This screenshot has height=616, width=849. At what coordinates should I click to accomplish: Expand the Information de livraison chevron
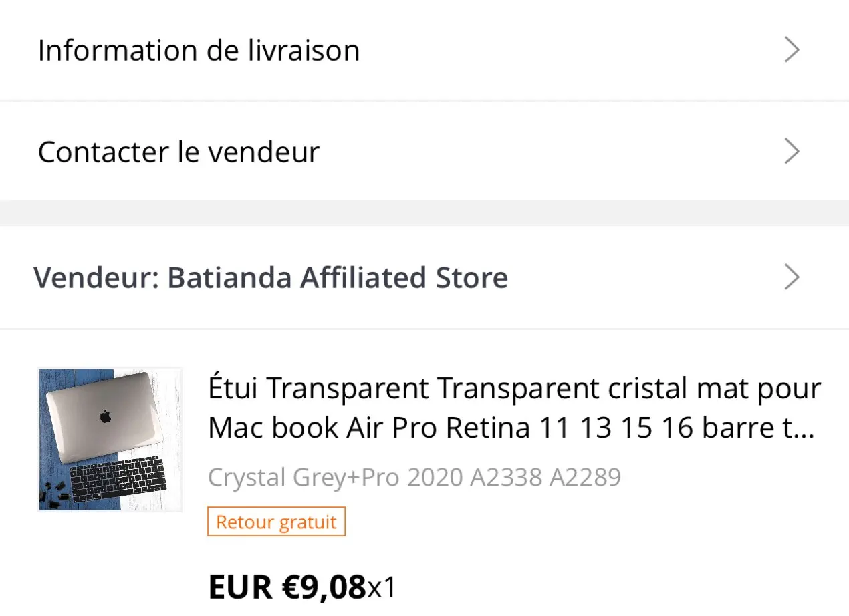click(792, 50)
